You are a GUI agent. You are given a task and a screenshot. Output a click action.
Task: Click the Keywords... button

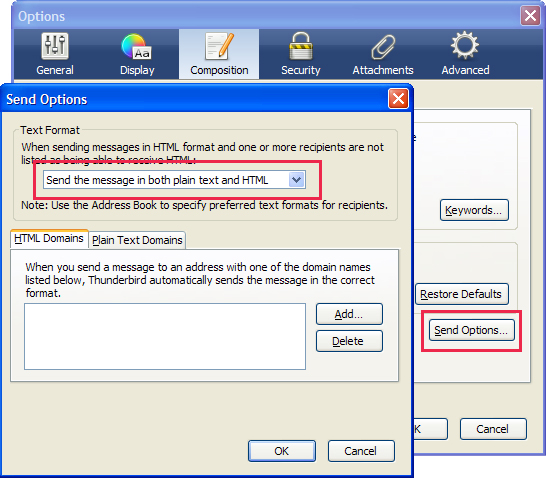[474, 210]
